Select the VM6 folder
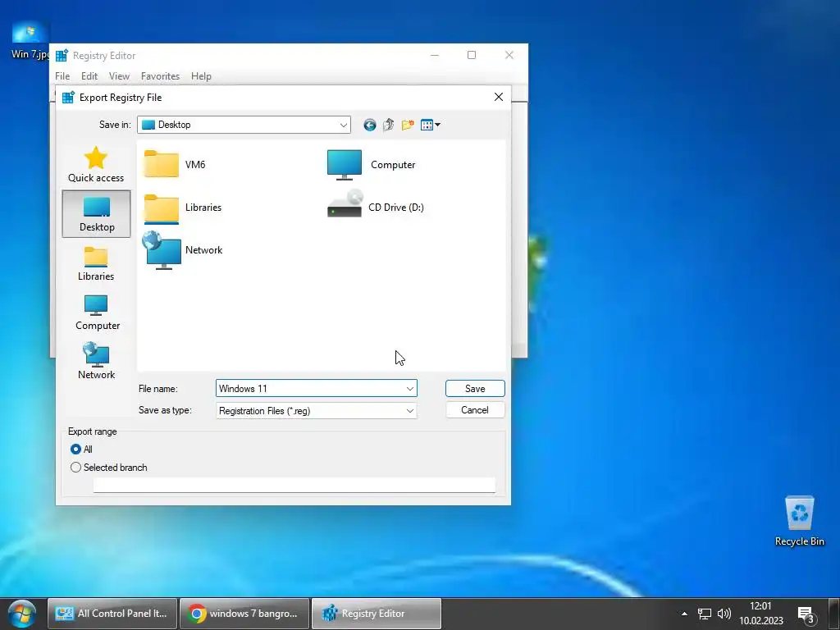The height and width of the screenshot is (630, 840). click(x=176, y=164)
